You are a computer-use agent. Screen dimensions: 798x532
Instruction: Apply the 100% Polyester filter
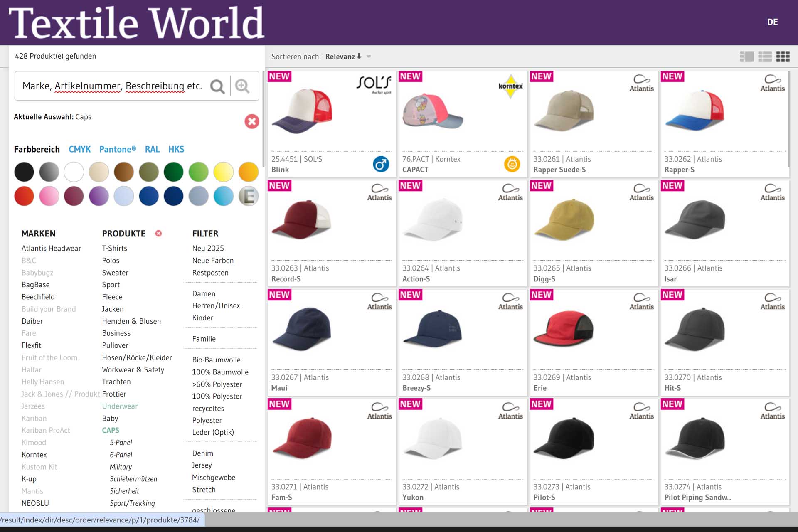coord(217,397)
